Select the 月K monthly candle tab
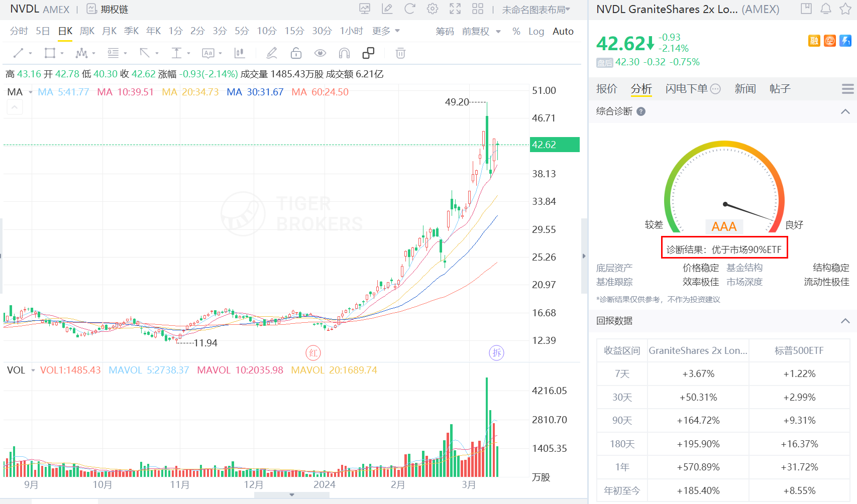 [x=109, y=31]
